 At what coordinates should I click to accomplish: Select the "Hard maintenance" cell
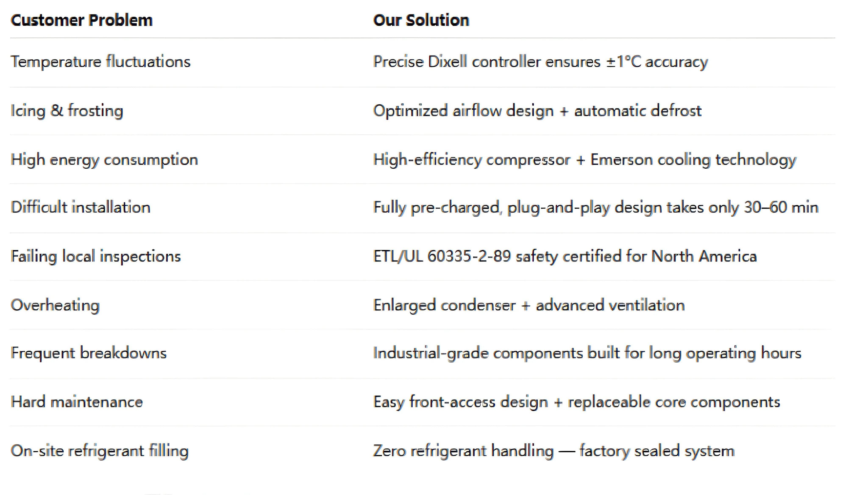click(77, 402)
